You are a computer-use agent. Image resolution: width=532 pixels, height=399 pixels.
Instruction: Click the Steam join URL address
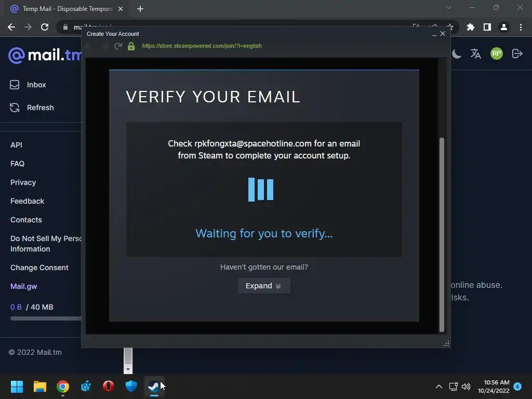coord(202,46)
